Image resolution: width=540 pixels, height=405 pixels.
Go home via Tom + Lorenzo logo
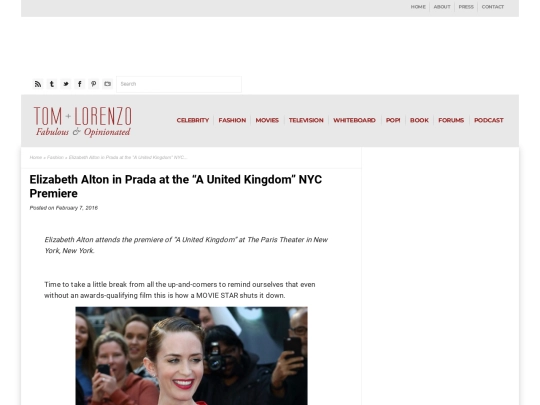pos(83,121)
